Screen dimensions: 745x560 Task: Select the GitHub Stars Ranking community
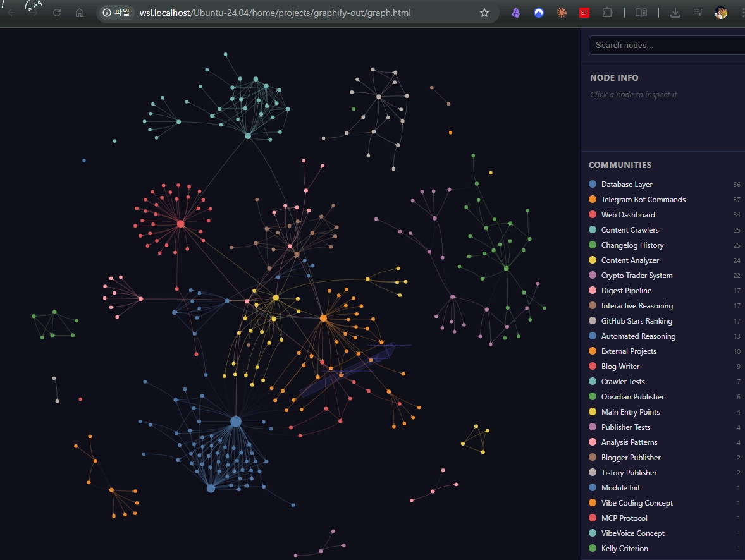coord(664,321)
